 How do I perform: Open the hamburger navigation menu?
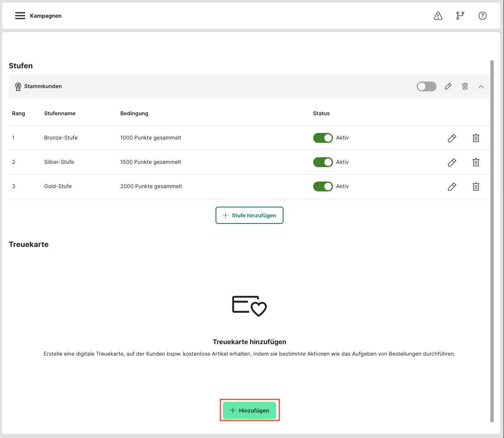coord(20,16)
